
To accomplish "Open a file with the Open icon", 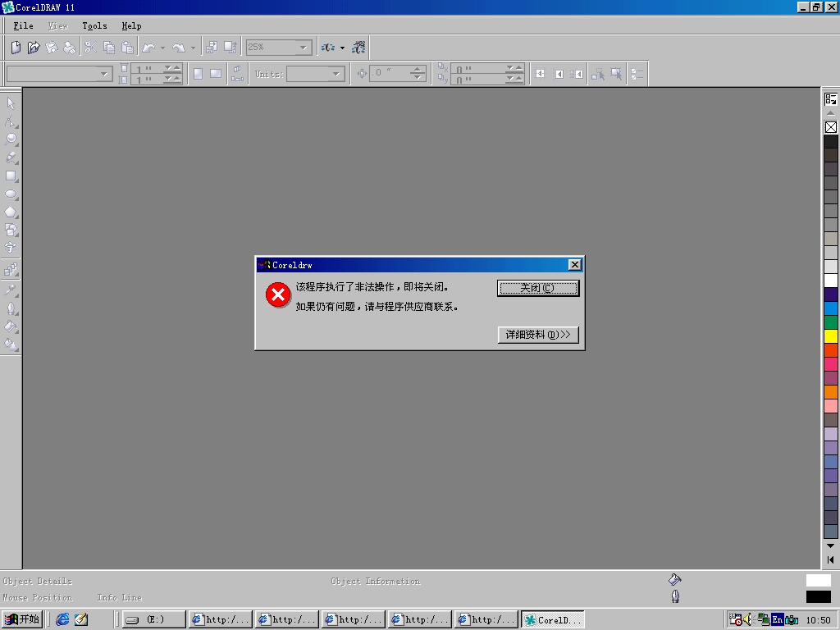I will tap(34, 48).
